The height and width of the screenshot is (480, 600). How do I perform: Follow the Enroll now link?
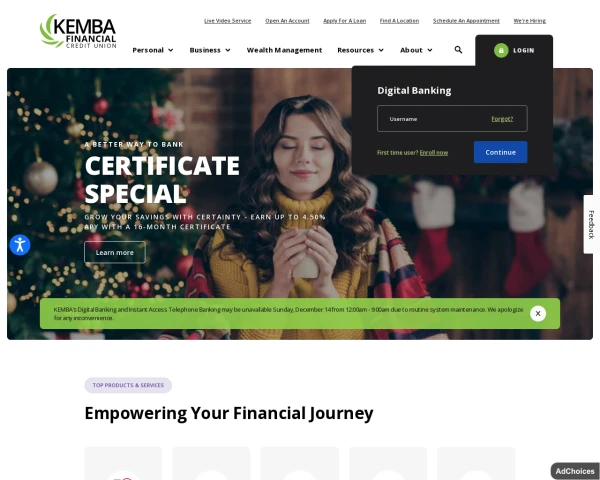(434, 153)
